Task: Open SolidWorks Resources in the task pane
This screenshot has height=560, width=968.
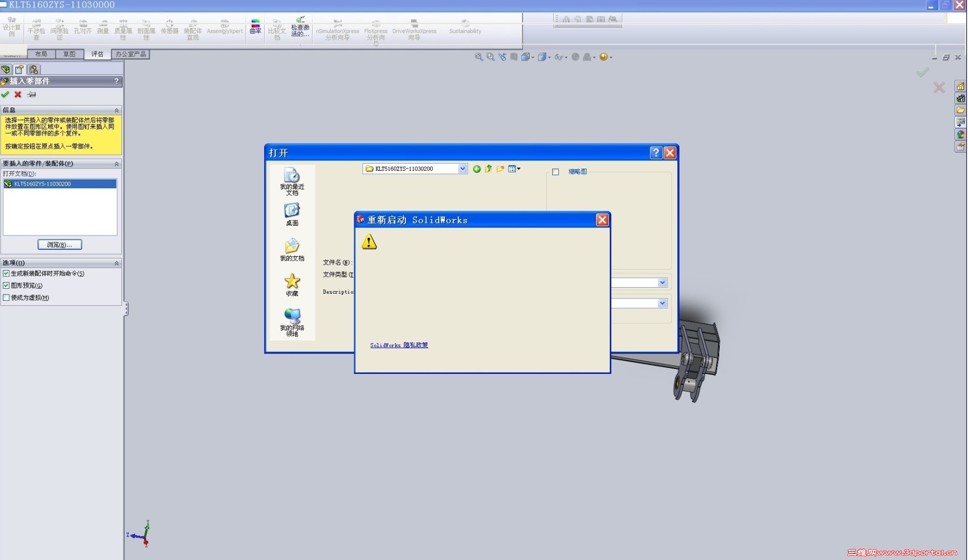Action: coord(960,86)
